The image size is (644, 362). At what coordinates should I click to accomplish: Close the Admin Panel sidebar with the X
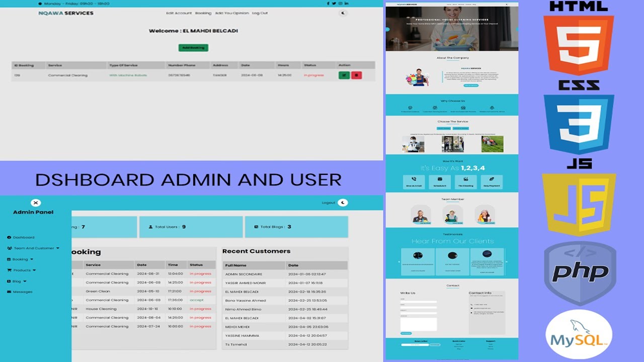36,203
